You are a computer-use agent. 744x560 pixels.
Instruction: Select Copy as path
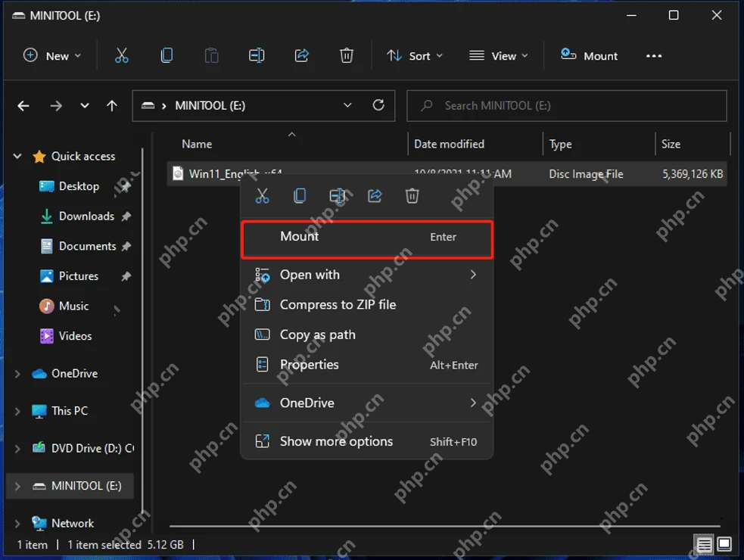click(x=367, y=334)
